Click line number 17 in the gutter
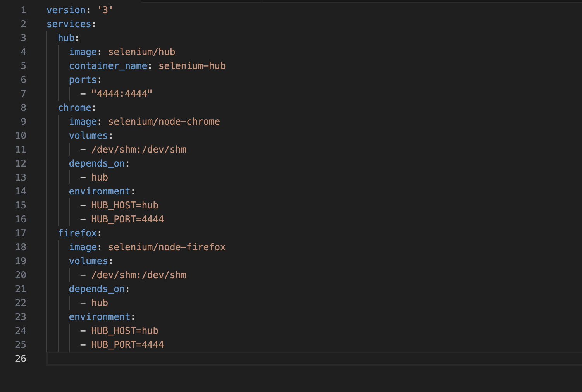Screen dimensions: 582x392 pyautogui.click(x=21, y=233)
